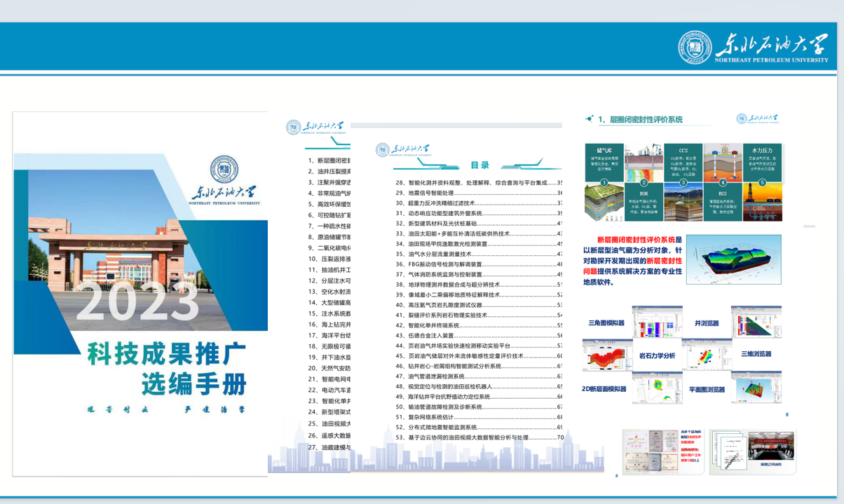Image resolution: width=844 pixels, height=504 pixels.
Task: Click contents entry 29 地震信号智能处理
Action: 479,193
